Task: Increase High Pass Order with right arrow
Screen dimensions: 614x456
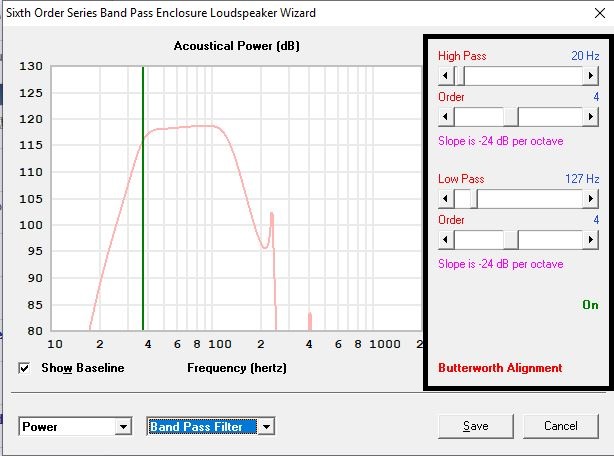Action: coord(591,117)
